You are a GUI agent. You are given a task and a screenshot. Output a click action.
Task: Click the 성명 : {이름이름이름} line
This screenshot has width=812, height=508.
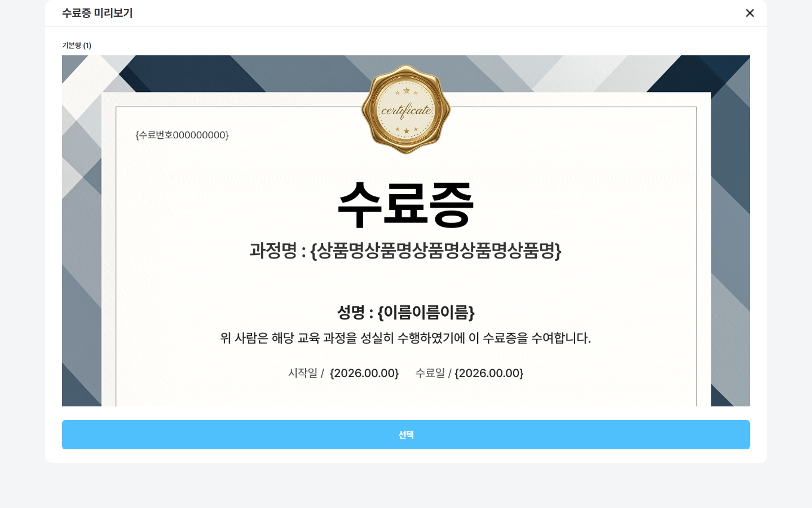(x=406, y=312)
